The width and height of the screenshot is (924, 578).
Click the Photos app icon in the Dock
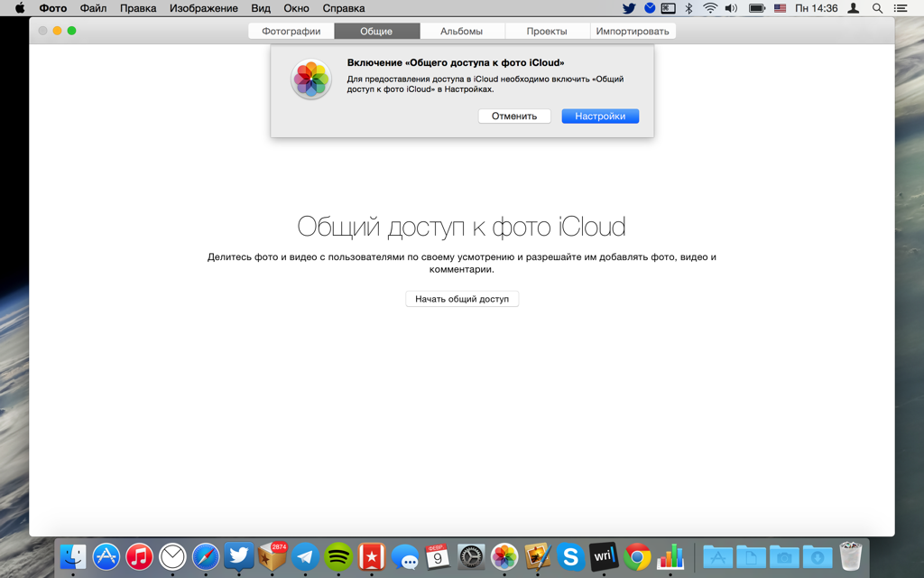click(x=504, y=556)
